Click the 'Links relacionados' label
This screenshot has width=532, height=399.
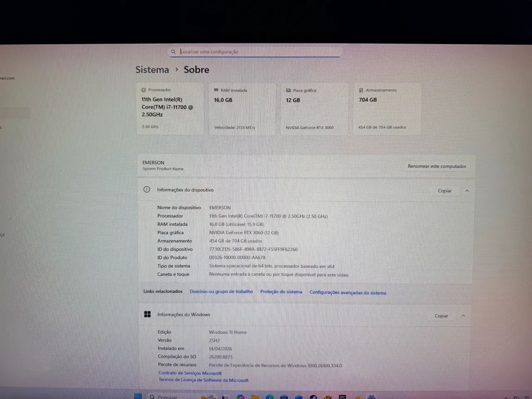pyautogui.click(x=163, y=291)
